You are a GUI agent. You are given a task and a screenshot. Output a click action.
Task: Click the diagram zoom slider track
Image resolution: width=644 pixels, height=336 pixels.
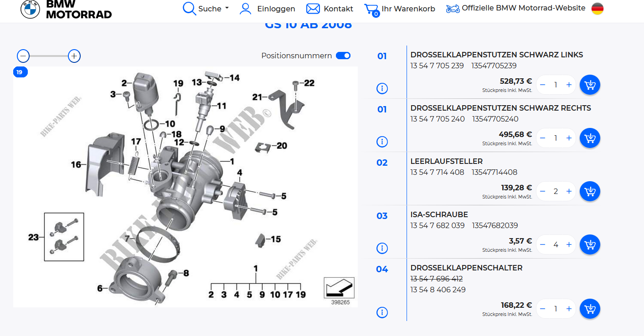[x=49, y=56]
